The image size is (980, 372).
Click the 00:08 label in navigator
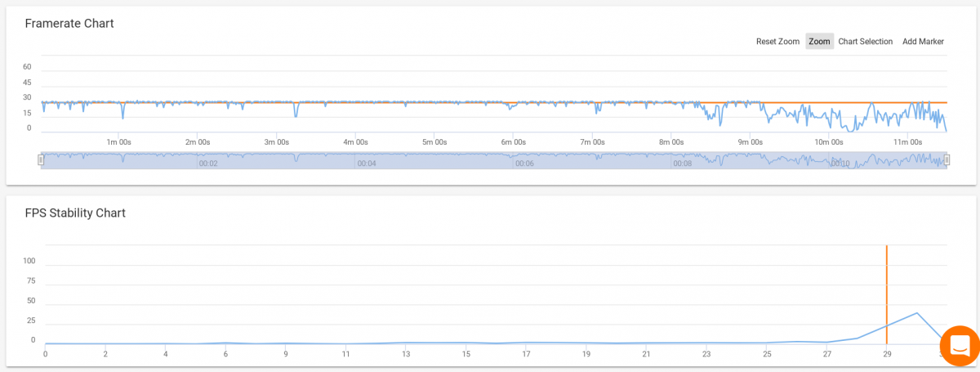[x=682, y=164]
